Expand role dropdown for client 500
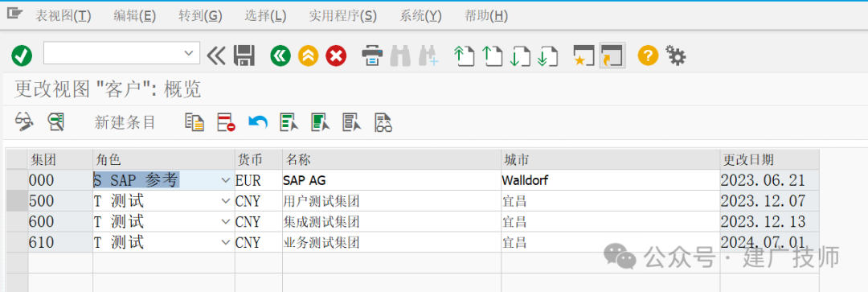Viewport: 868px width, 292px height. pyautogui.click(x=225, y=201)
